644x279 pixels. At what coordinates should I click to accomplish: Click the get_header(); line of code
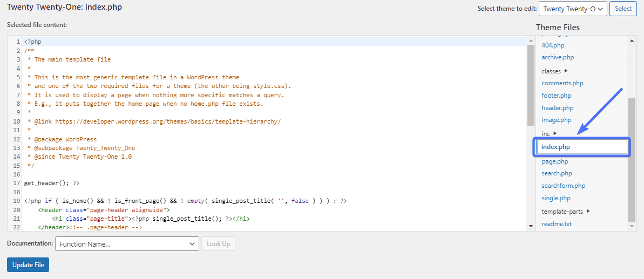tap(52, 183)
